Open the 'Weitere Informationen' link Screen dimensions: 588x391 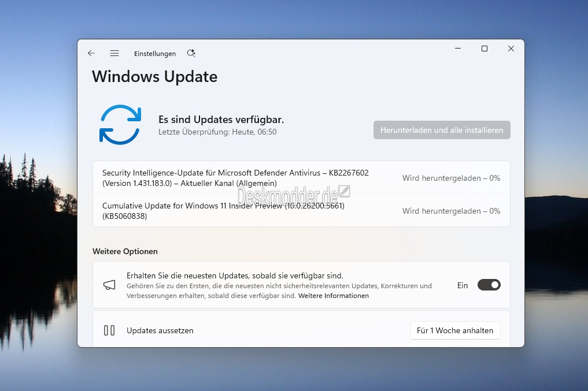[334, 296]
